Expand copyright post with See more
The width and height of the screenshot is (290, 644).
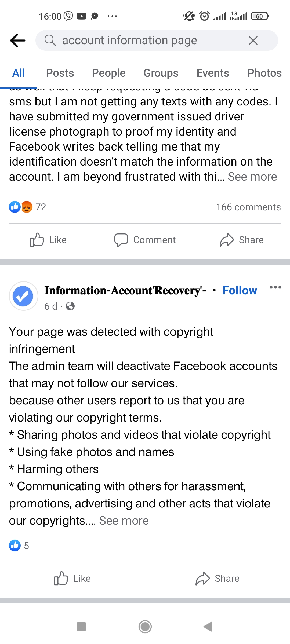click(124, 521)
